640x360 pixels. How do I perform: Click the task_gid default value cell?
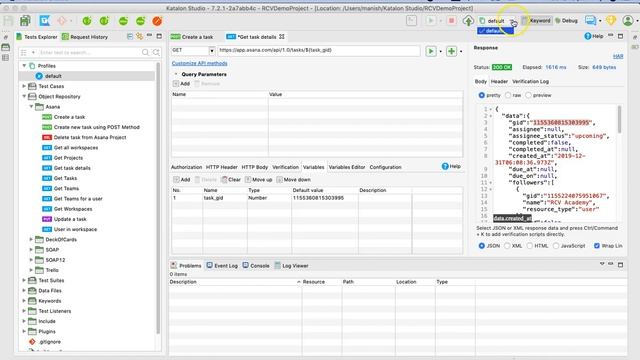[324, 198]
